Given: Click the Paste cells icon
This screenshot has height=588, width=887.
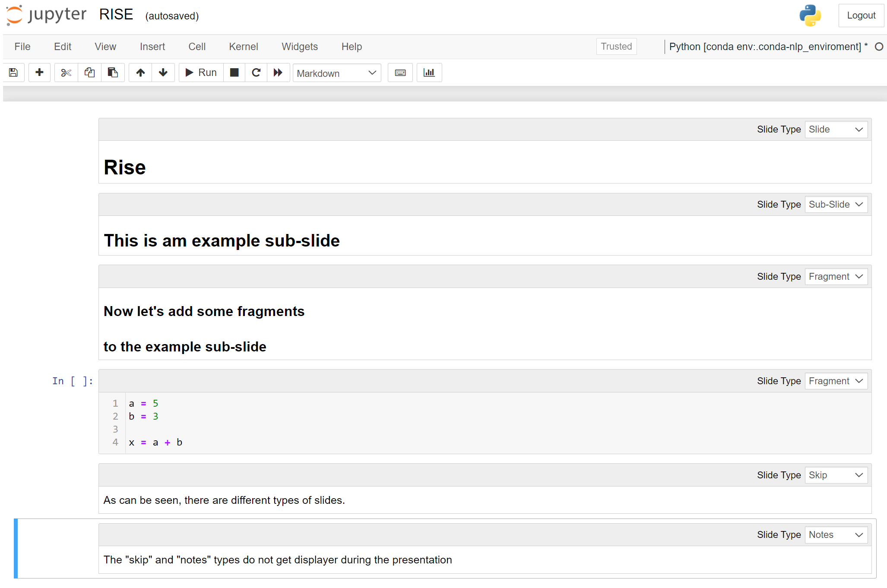Looking at the screenshot, I should pyautogui.click(x=111, y=72).
